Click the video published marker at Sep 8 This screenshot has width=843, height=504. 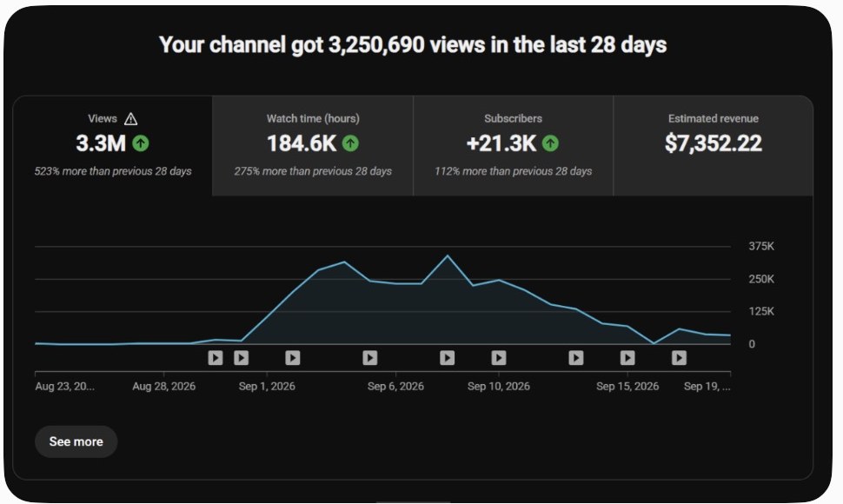pos(448,358)
